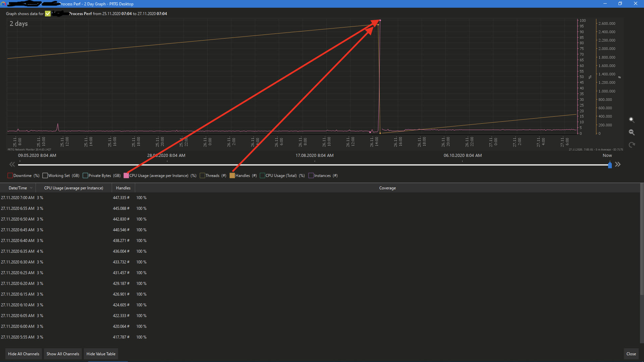The height and width of the screenshot is (362, 644).
Task: Jump timeline backward with double-left arrows
Action: pyautogui.click(x=12, y=164)
